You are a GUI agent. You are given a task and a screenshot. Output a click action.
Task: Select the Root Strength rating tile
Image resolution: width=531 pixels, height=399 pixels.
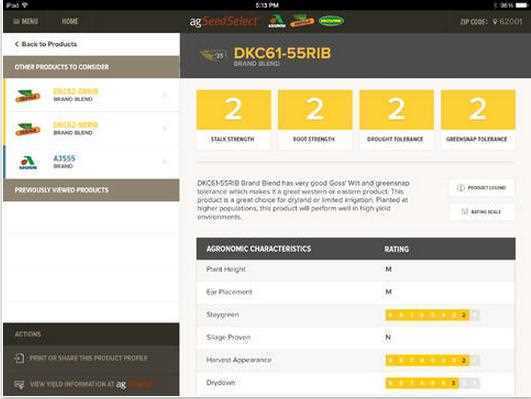coord(315,119)
